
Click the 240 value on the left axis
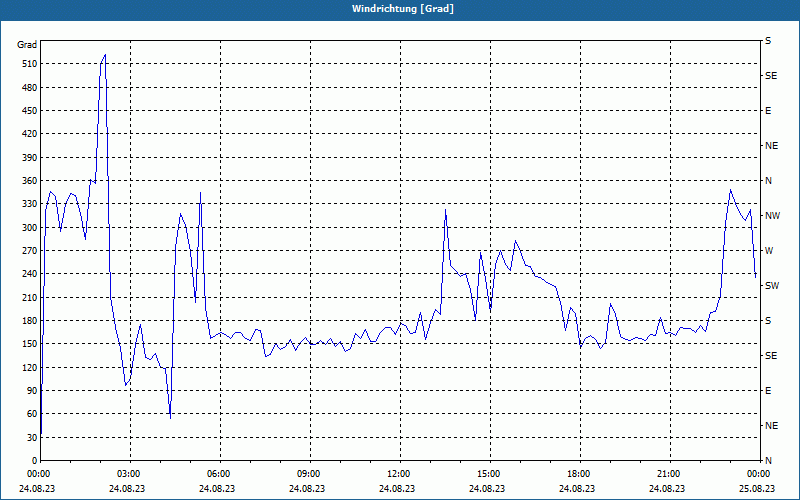tap(30, 273)
